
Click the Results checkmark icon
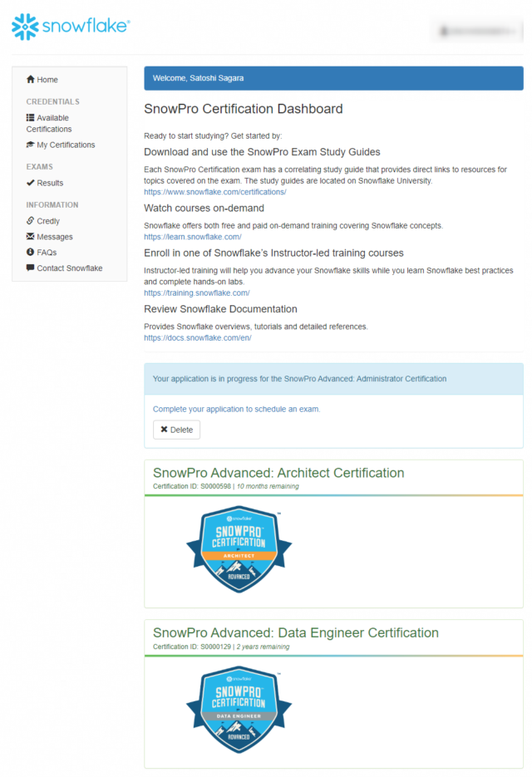[x=30, y=182]
